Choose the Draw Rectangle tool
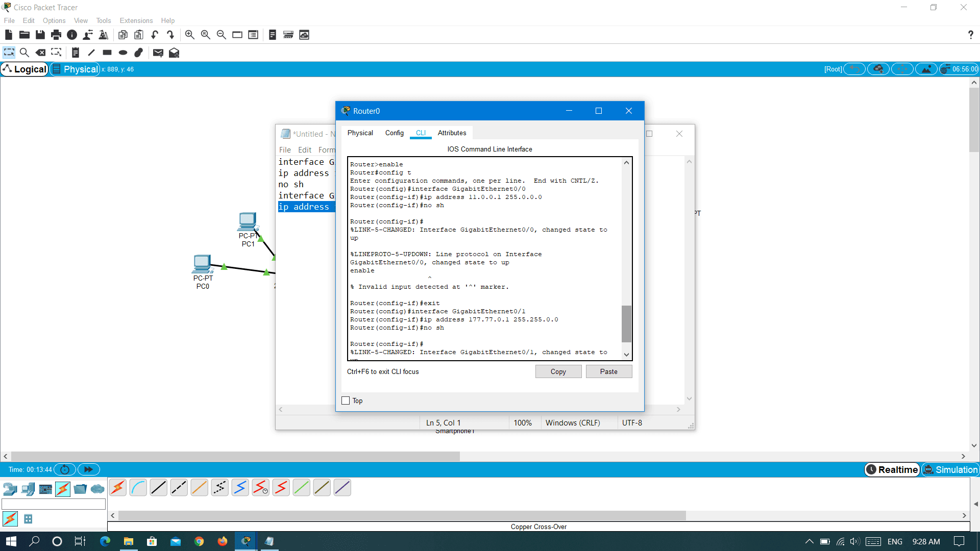This screenshot has height=551, width=980. (x=107, y=53)
